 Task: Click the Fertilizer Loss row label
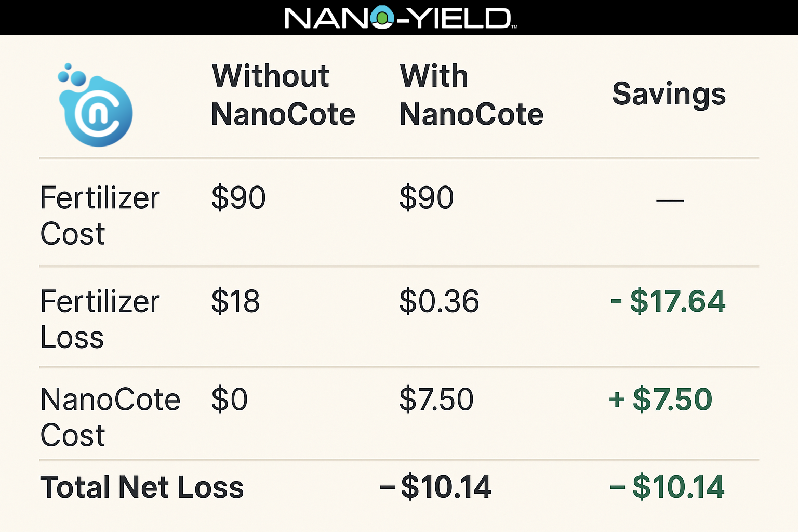(x=100, y=319)
